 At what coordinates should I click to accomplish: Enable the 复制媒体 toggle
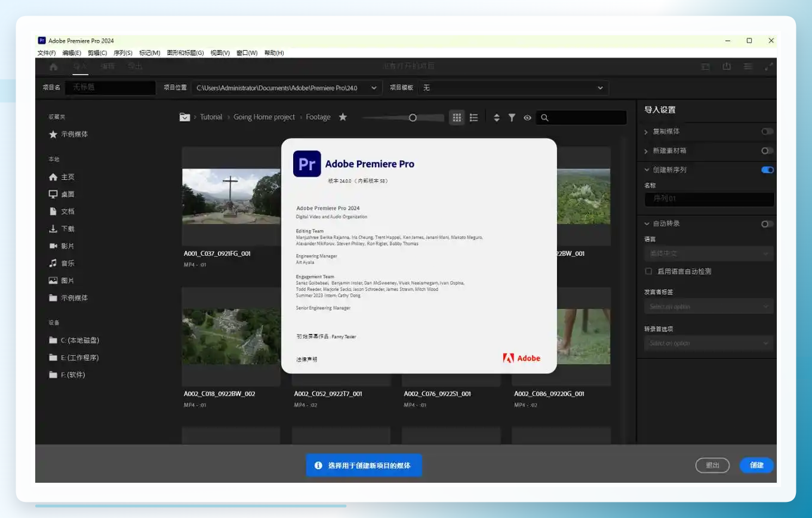(x=768, y=131)
